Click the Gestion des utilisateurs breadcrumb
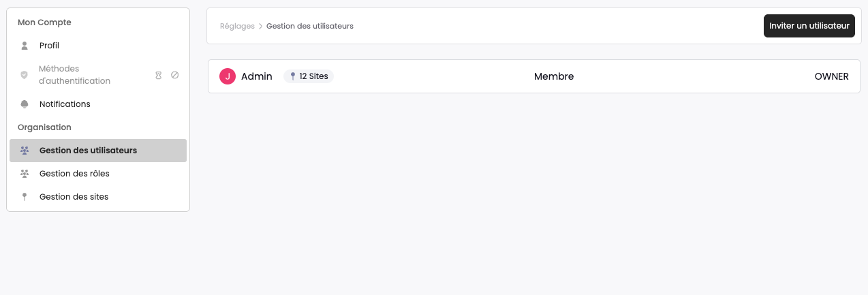Image resolution: width=868 pixels, height=295 pixels. tap(310, 26)
